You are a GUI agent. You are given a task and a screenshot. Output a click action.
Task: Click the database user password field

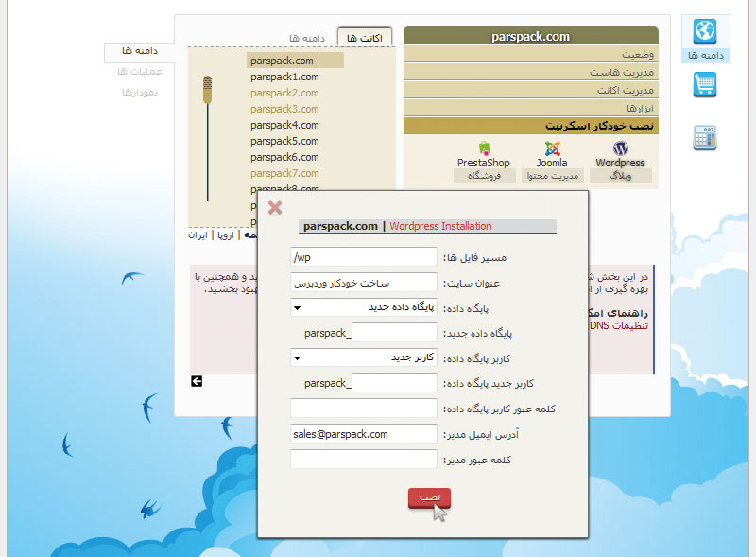click(x=364, y=409)
